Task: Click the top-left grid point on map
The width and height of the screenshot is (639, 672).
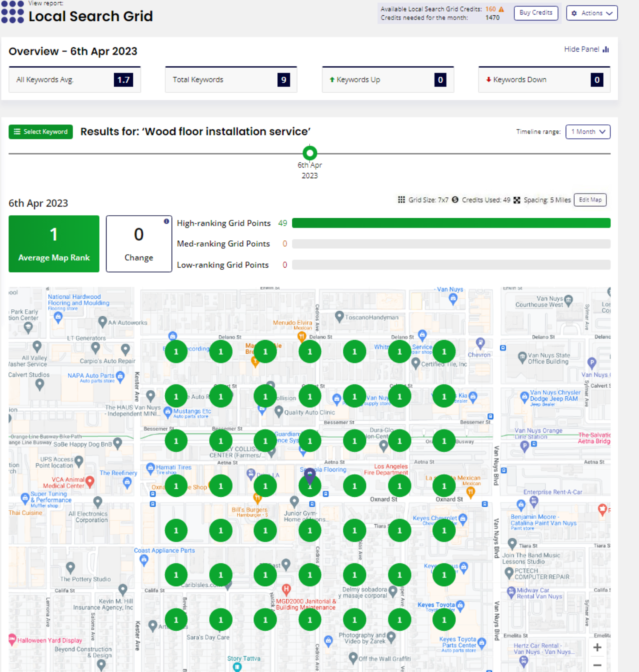Action: pos(176,352)
